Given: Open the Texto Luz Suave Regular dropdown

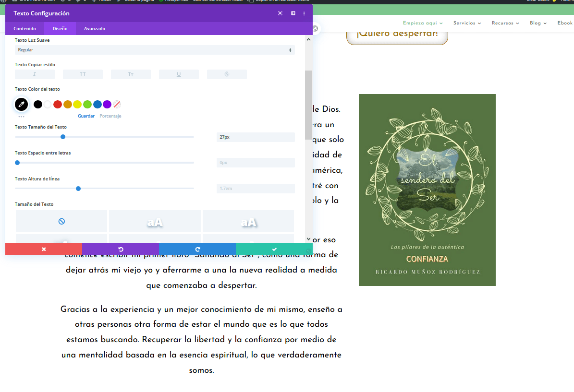Looking at the screenshot, I should (155, 50).
